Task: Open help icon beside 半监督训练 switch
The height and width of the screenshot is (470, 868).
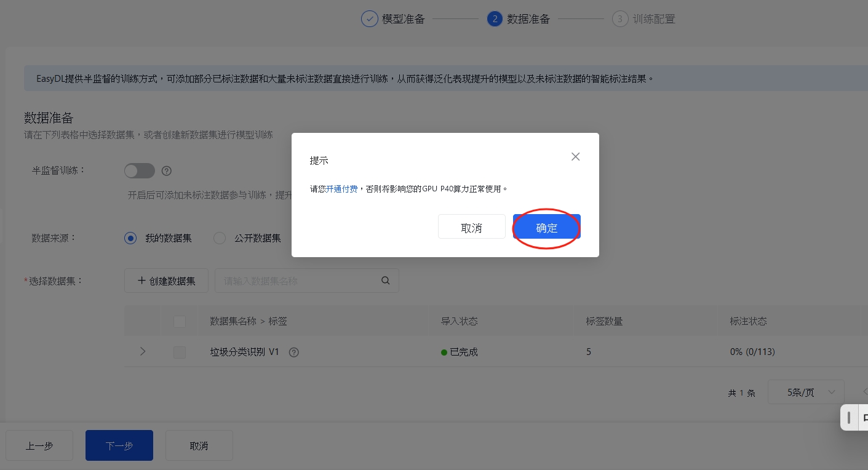Action: point(166,171)
